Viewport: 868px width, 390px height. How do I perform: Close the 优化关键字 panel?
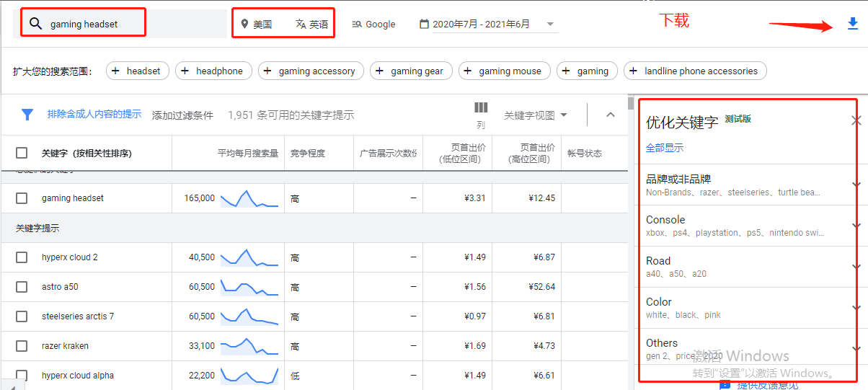tap(856, 120)
